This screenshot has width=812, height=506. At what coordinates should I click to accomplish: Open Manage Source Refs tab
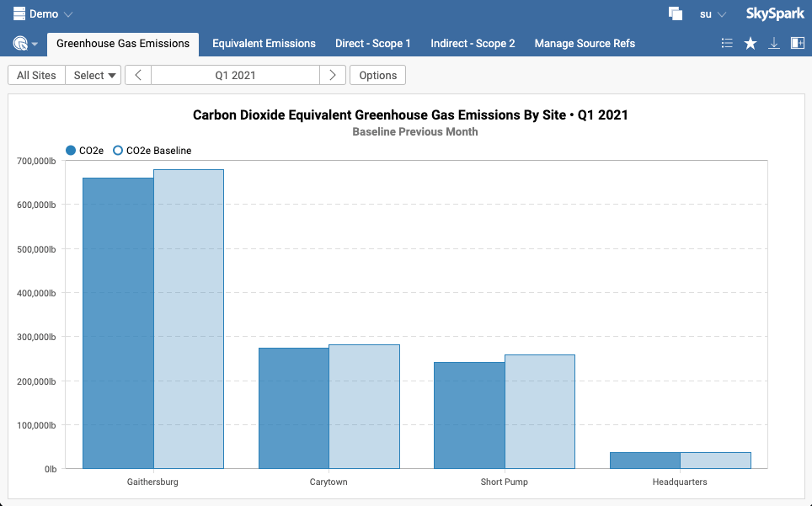coord(585,44)
